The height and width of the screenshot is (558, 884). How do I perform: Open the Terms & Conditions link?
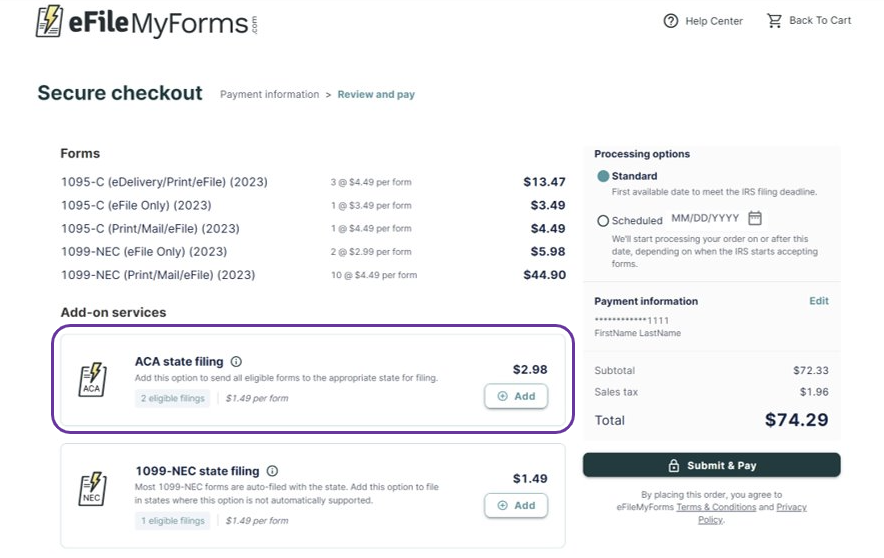click(x=716, y=508)
